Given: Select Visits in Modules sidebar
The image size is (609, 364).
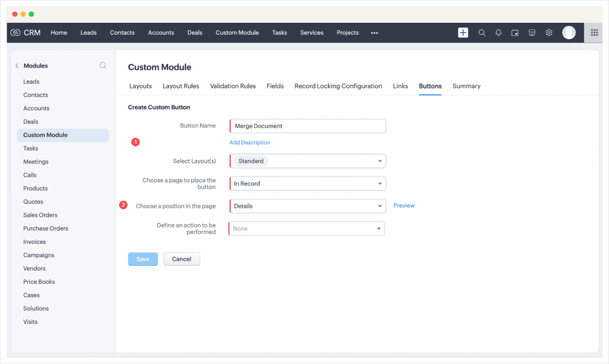Looking at the screenshot, I should 30,322.
